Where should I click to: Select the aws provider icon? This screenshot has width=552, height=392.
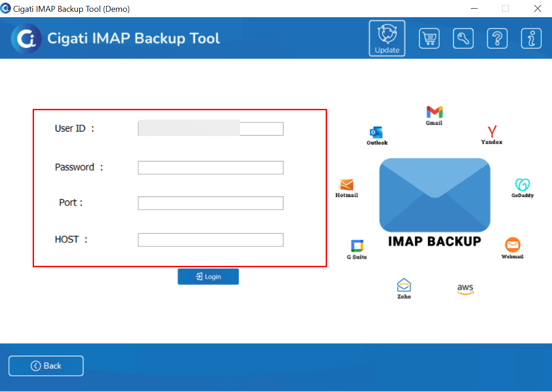(x=465, y=289)
